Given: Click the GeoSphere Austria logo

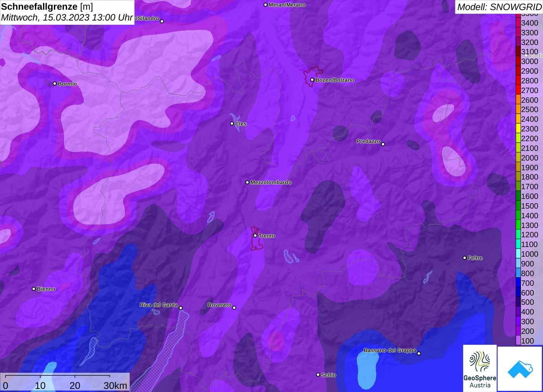Looking at the screenshot, I should (480, 368).
